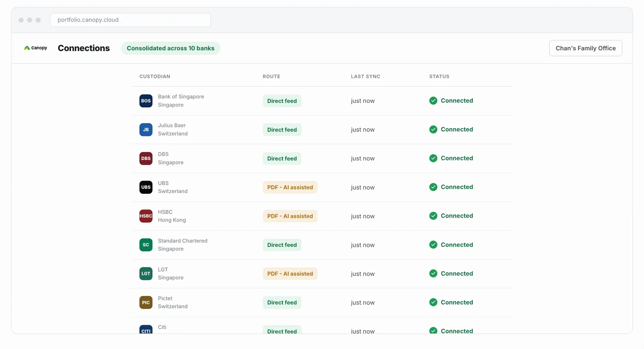
Task: Click the Connected status for HSBC
Action: 457,216
